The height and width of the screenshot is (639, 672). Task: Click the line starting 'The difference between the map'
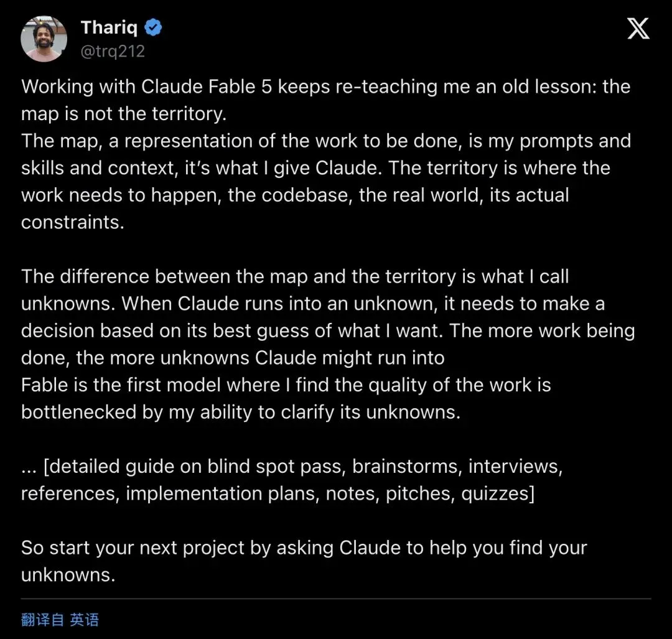point(296,276)
